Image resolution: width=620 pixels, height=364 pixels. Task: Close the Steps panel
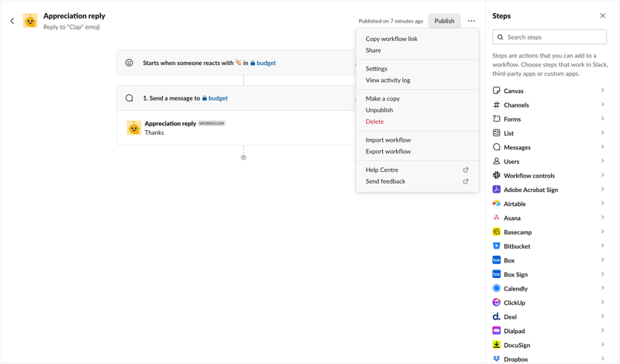[603, 15]
